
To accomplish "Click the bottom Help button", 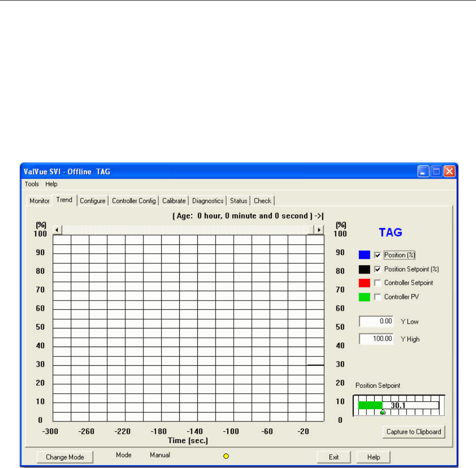I will (373, 457).
